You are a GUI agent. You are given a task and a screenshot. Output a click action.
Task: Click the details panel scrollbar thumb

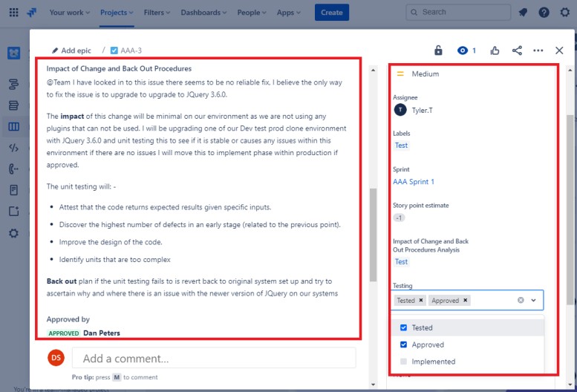point(570,209)
